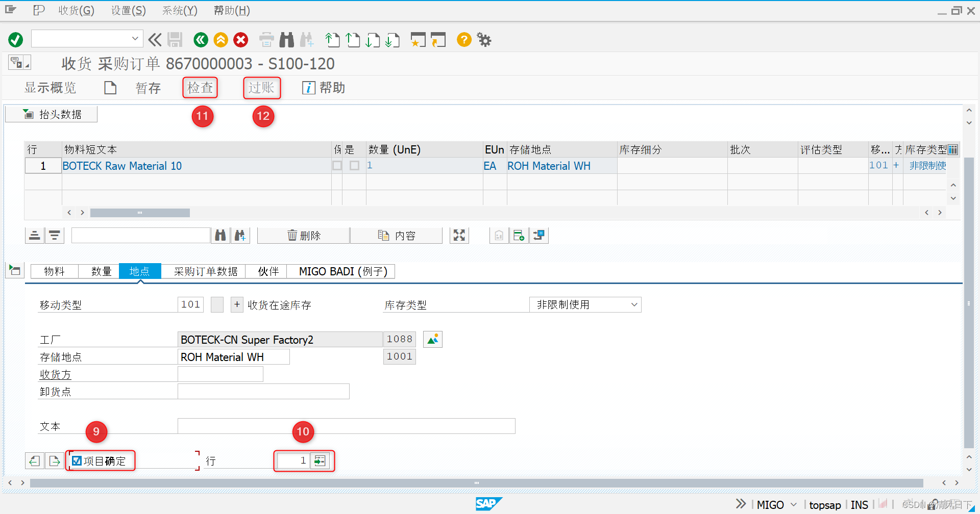
Task: Click the add line green plus icon
Action: 519,235
